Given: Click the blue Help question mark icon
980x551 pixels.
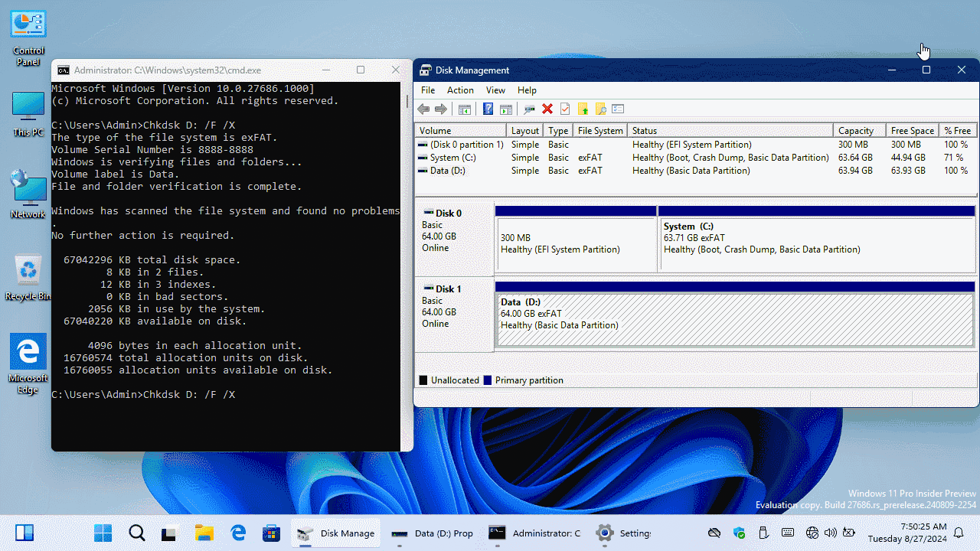Looking at the screenshot, I should coord(488,109).
